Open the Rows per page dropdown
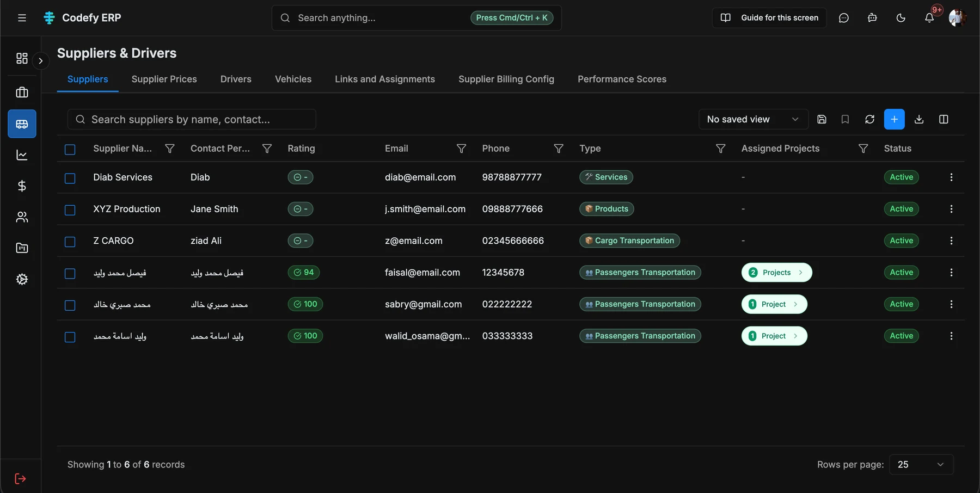The image size is (980, 493). [921, 465]
